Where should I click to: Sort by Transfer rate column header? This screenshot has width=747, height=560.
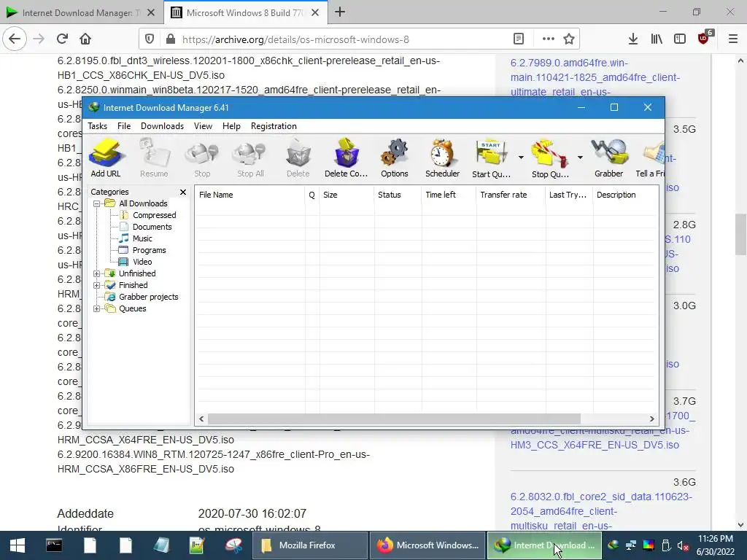pyautogui.click(x=511, y=195)
